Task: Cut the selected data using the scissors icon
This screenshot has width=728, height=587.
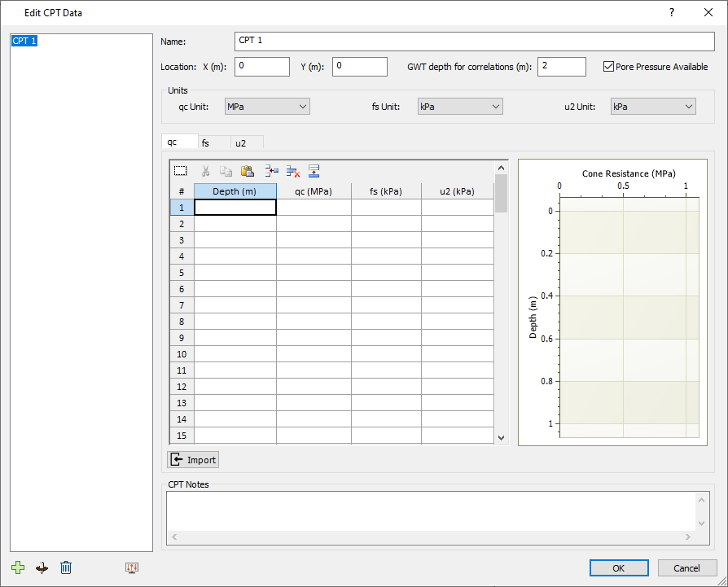Action: [x=205, y=171]
